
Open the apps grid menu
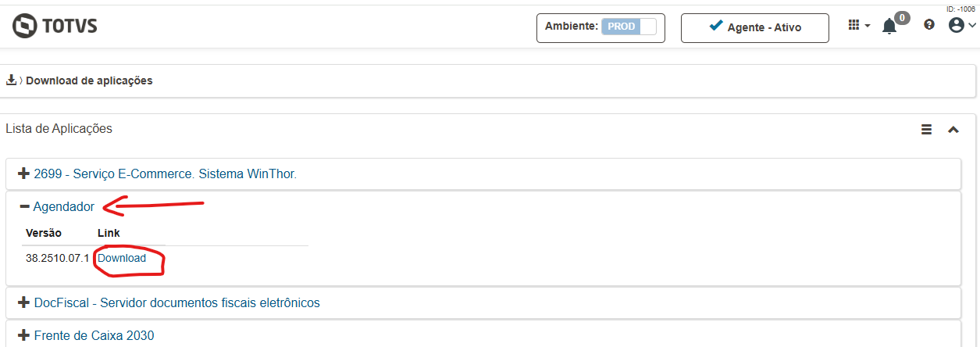tap(858, 26)
